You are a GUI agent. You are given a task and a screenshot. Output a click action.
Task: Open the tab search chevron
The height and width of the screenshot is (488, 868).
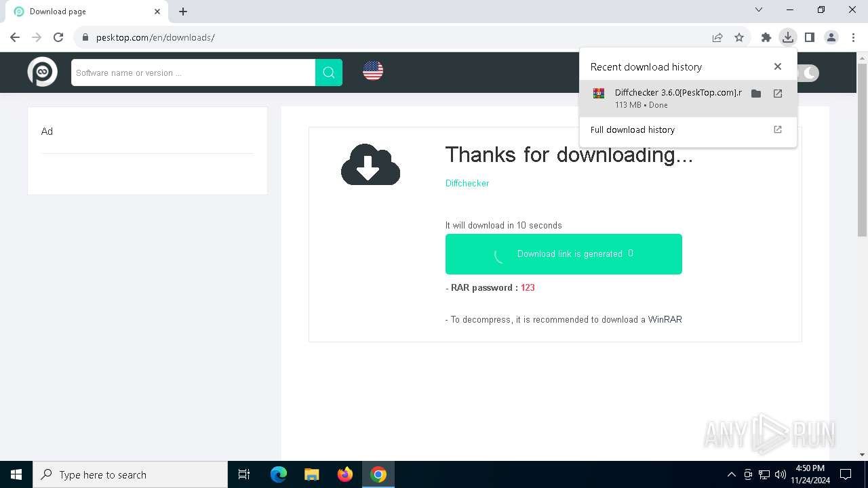[759, 10]
